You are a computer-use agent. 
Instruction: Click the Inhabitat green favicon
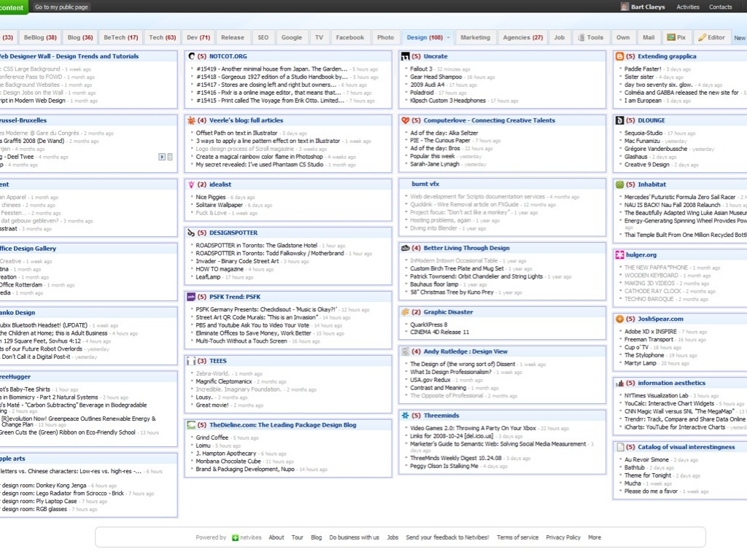620,184
